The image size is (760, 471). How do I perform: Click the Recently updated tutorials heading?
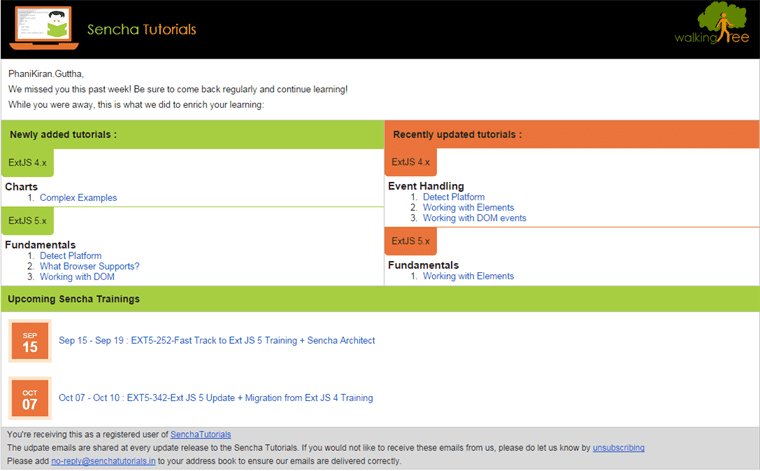pos(458,135)
